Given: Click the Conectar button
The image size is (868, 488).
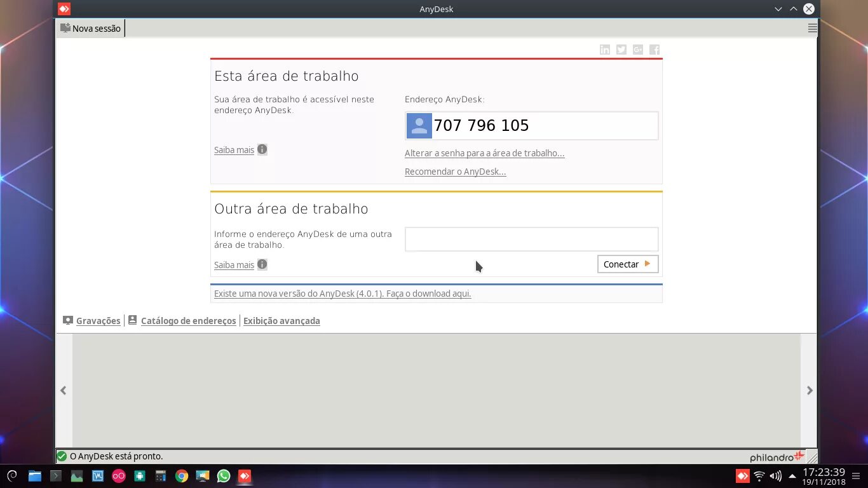Looking at the screenshot, I should [628, 264].
